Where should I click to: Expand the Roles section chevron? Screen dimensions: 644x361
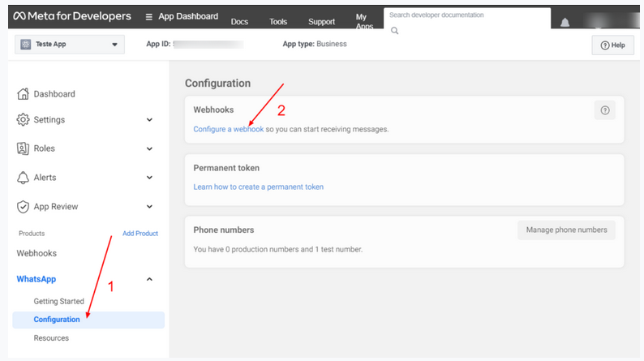tap(149, 148)
